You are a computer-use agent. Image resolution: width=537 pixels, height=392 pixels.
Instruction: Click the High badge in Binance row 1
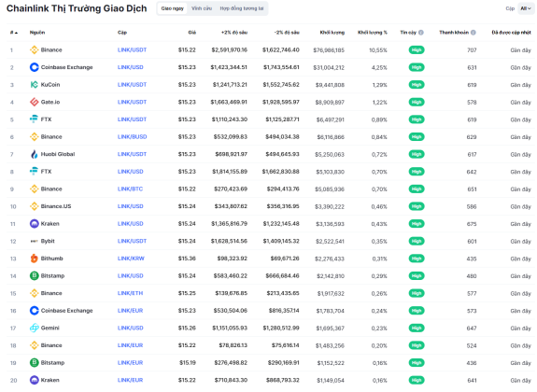click(x=417, y=50)
